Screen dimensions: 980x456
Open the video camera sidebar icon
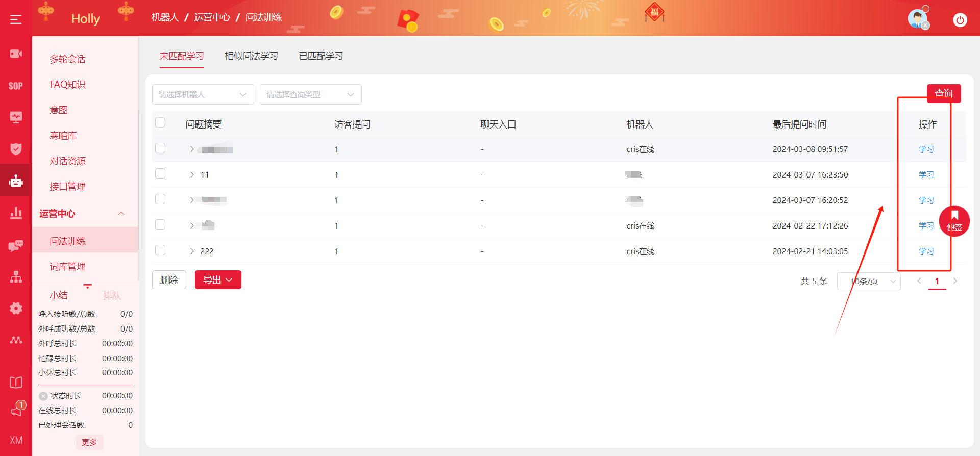click(x=16, y=54)
